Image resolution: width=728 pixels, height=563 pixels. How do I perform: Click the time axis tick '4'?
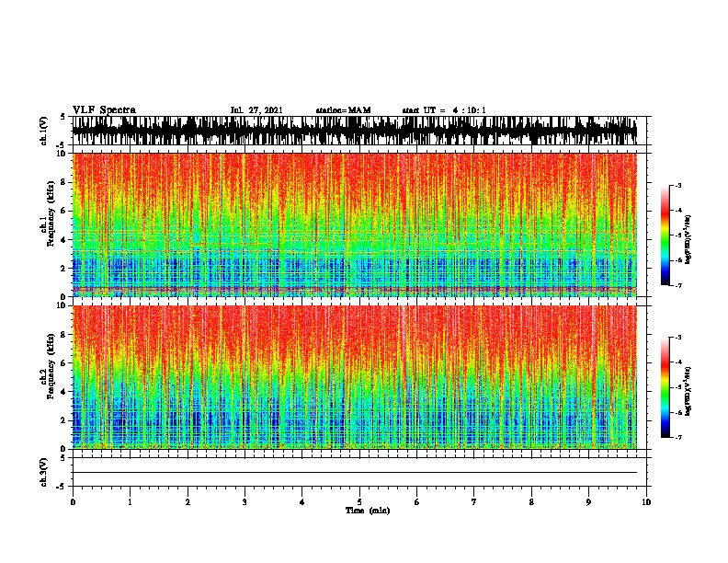pos(302,502)
